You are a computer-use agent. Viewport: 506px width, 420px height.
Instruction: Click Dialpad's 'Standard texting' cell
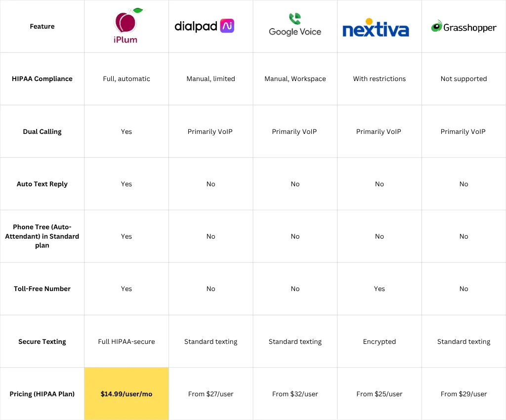[x=211, y=341]
